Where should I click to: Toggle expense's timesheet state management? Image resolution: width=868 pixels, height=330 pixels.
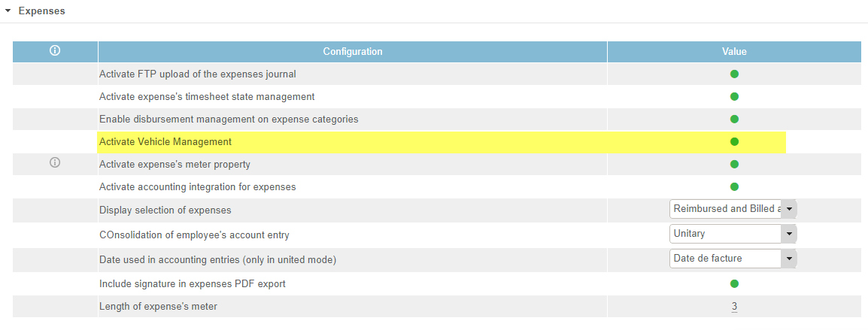(734, 96)
